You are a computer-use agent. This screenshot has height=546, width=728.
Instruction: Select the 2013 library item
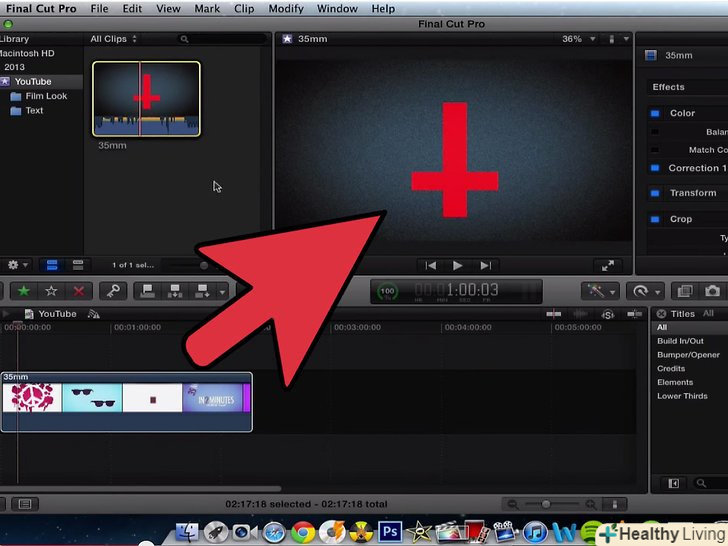[14, 67]
